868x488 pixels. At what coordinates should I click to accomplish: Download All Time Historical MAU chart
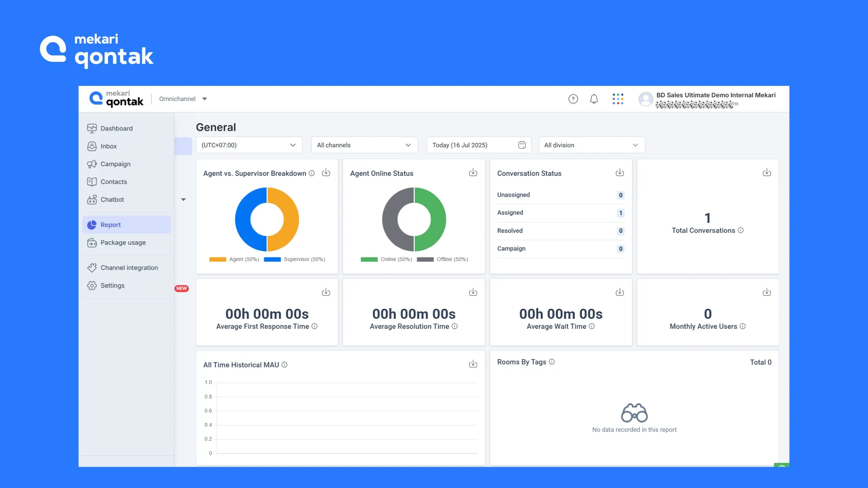pyautogui.click(x=473, y=364)
